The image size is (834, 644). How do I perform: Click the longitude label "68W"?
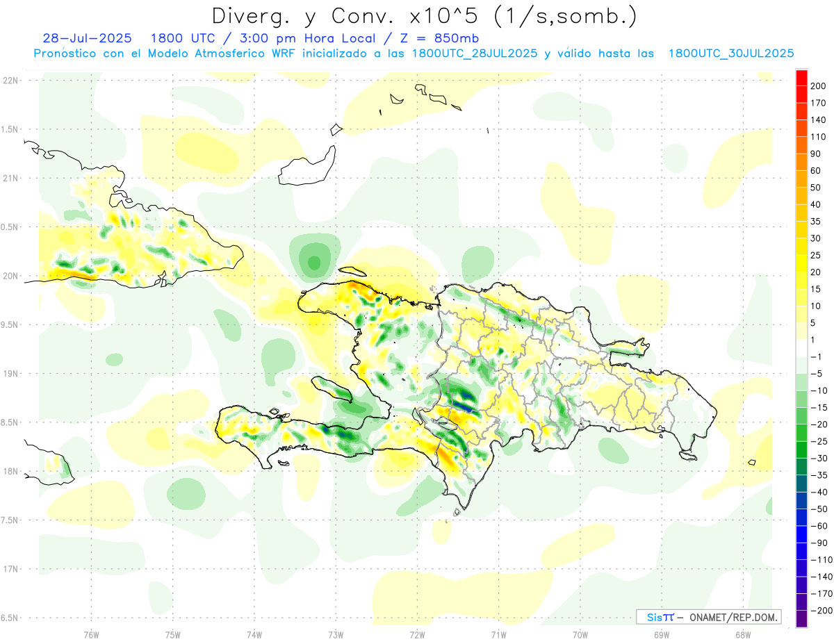point(743,635)
